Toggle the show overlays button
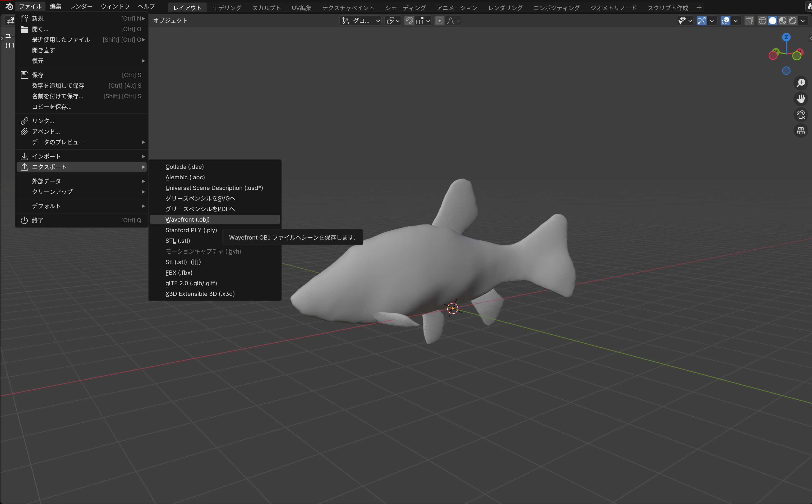 (725, 21)
